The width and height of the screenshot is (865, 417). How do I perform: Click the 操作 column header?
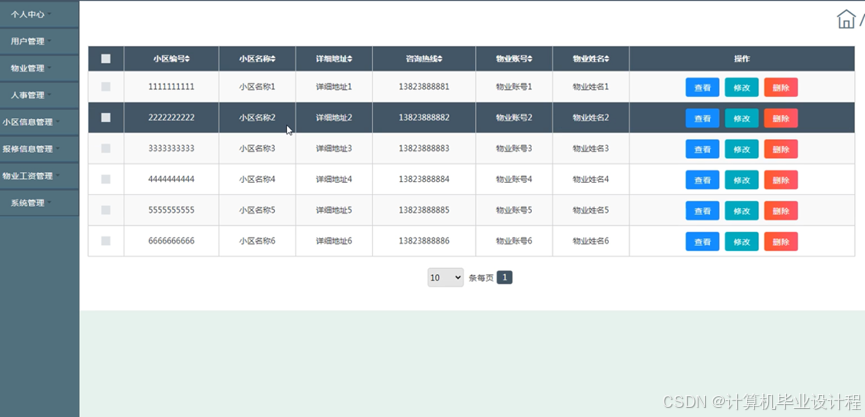[x=741, y=58]
